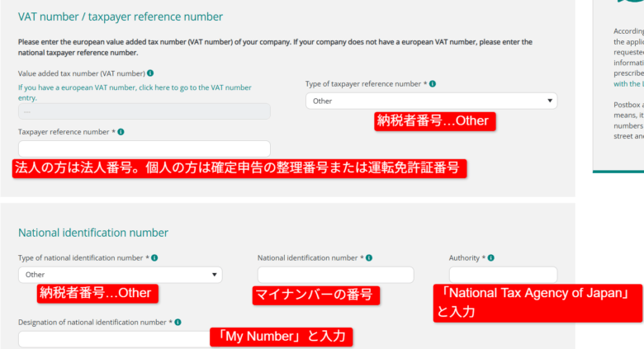Click the red マイナンバーの番号 annotation label

[x=315, y=295]
